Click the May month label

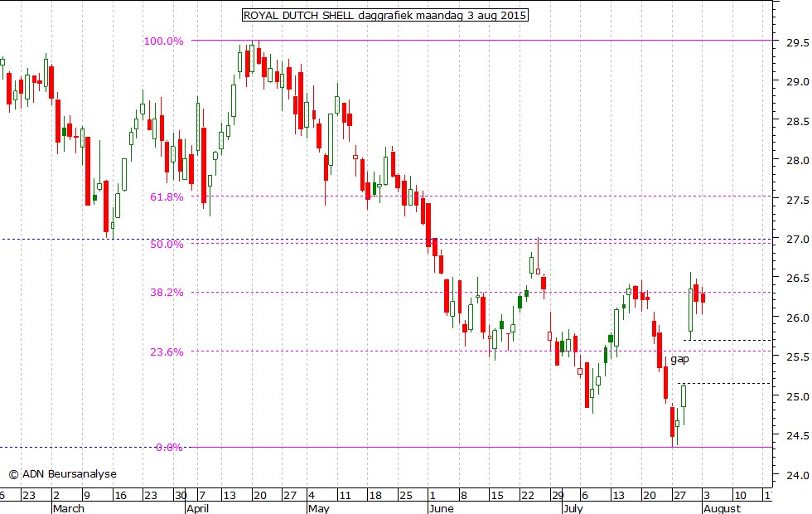318,508
